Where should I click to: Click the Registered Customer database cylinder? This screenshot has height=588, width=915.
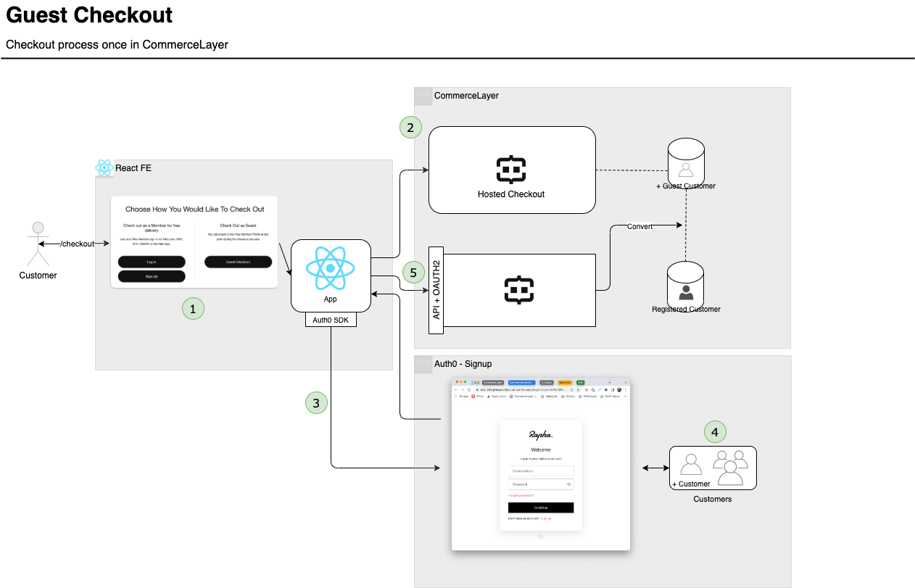point(685,283)
